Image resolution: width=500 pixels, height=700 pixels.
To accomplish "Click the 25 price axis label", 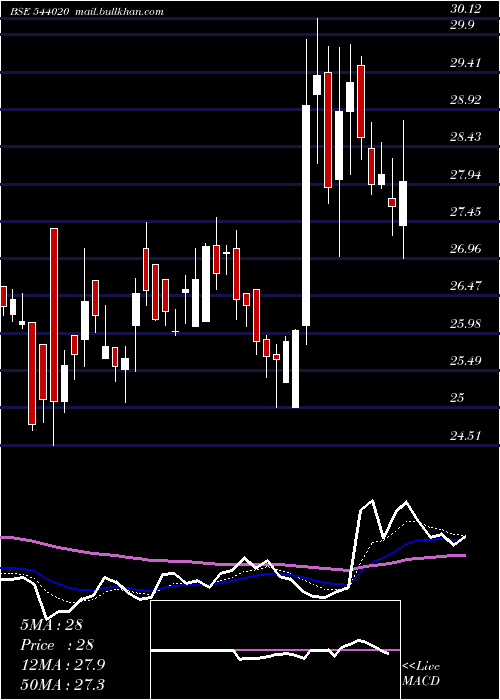I will click(x=458, y=397).
